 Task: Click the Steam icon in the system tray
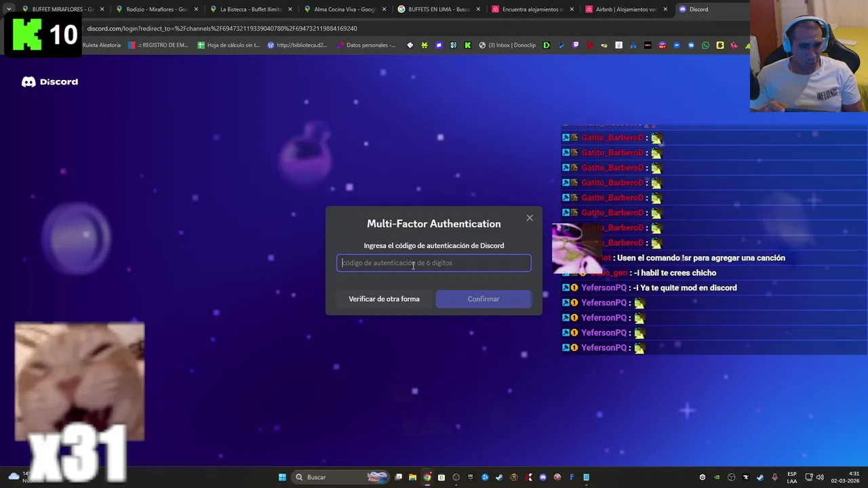760,477
